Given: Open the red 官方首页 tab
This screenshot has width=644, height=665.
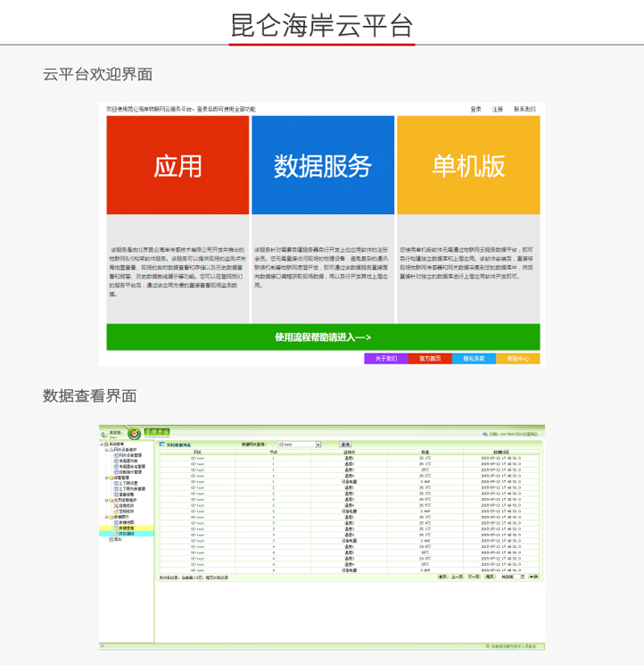Looking at the screenshot, I should click(x=430, y=359).
